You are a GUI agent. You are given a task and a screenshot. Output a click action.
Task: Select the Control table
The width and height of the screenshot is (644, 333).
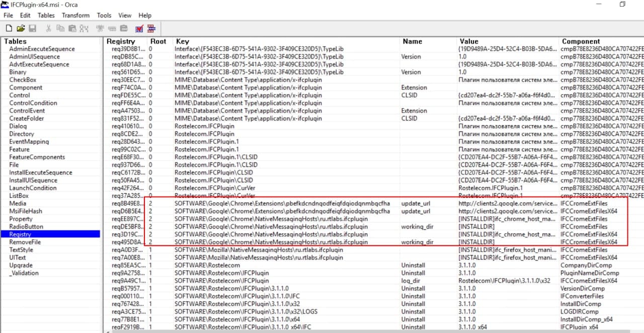(20, 95)
